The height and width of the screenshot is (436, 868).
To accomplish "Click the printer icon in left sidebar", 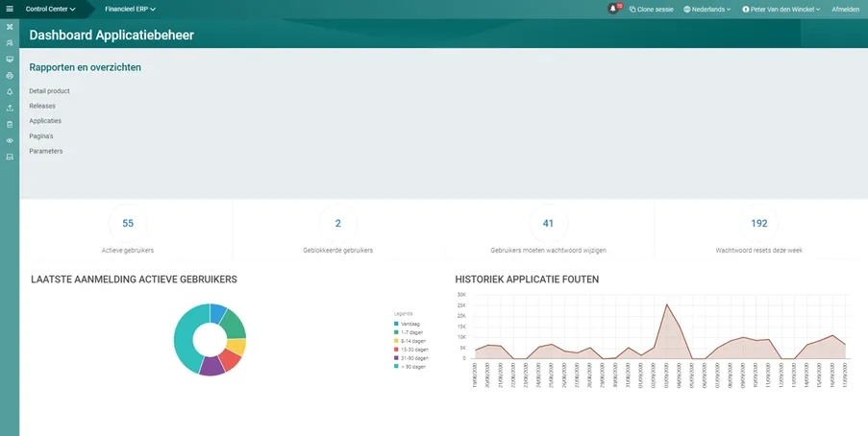I will (x=10, y=75).
